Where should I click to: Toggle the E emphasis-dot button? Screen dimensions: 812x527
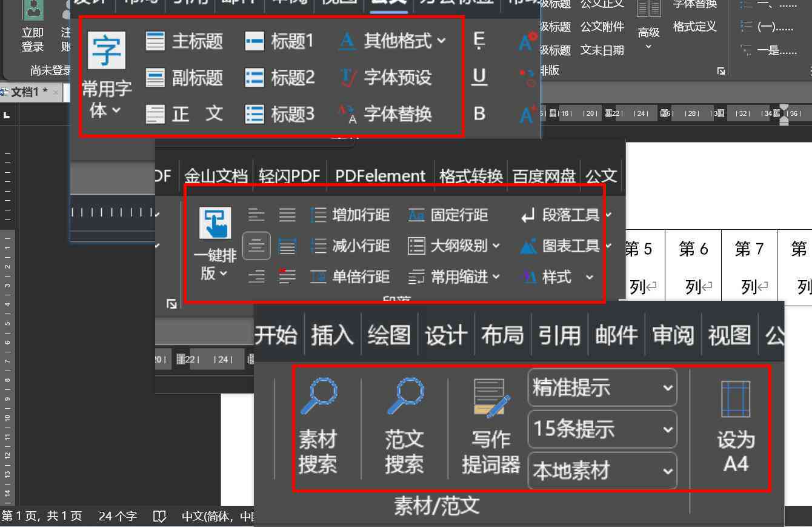point(479,41)
